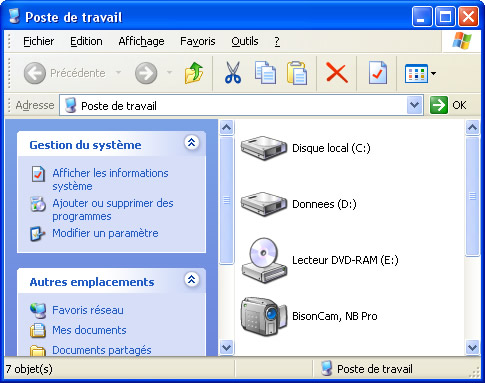
Task: Click the Documents partagés folder icon
Action: point(38,350)
